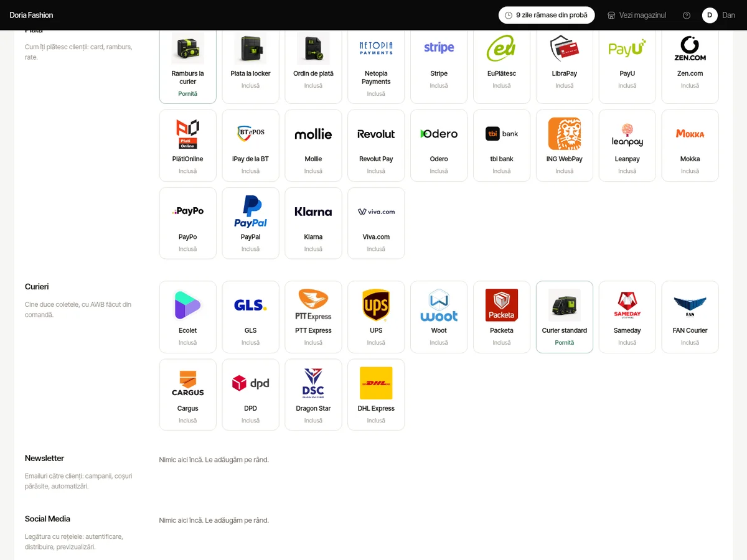Select the PayPo logo
This screenshot has height=560, width=747.
188,212
